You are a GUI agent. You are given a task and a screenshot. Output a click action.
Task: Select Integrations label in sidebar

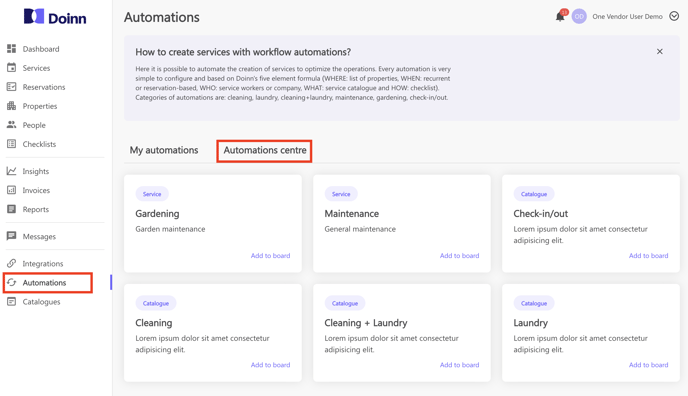click(43, 264)
